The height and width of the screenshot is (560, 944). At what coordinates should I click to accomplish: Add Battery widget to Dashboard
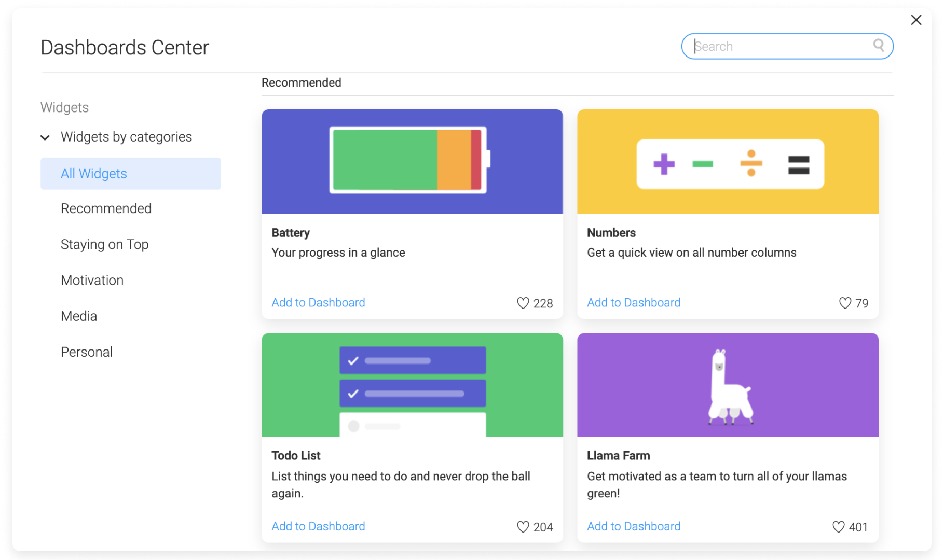point(318,303)
